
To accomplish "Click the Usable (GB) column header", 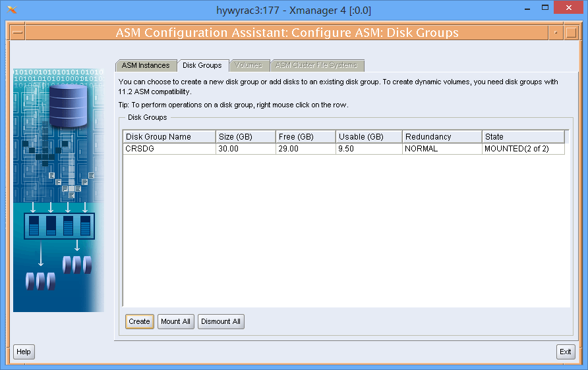I will (368, 137).
